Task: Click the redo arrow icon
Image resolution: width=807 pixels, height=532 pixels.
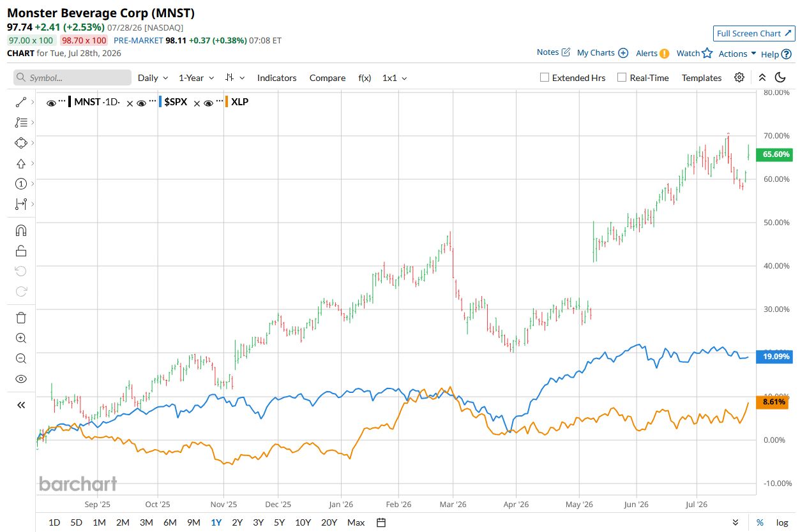Action: coord(20,292)
